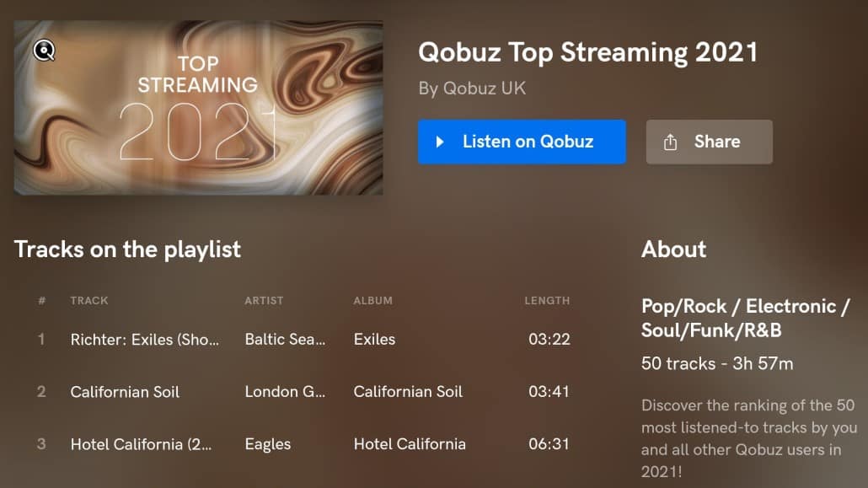Click the ARTIST column header
Viewport: 868px width, 488px height.
264,300
